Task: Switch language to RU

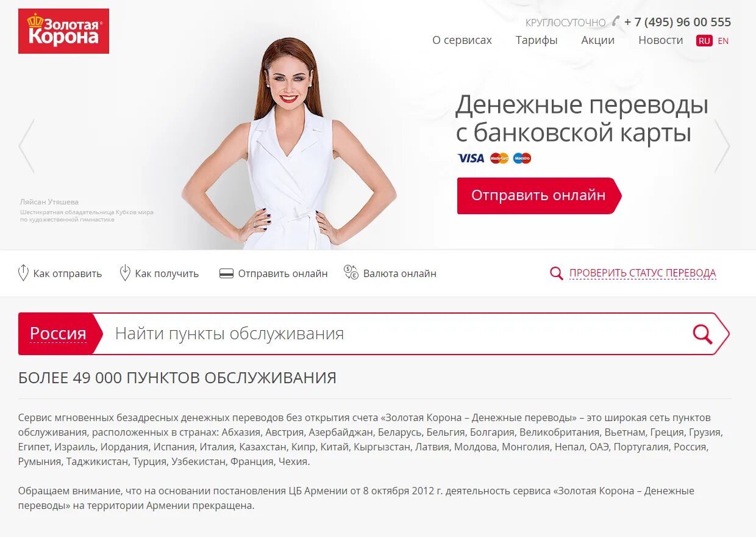Action: tap(704, 41)
